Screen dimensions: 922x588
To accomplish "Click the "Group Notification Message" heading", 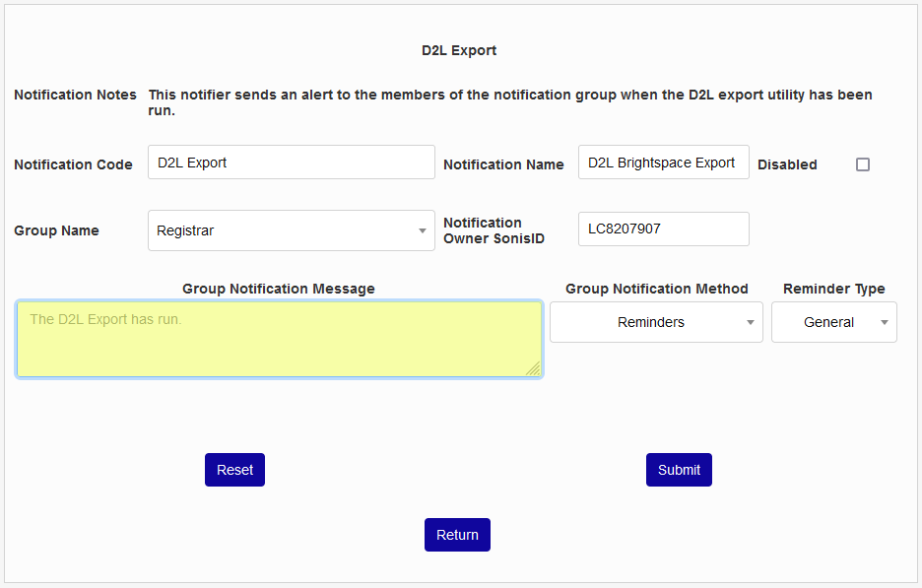I will tap(279, 289).
